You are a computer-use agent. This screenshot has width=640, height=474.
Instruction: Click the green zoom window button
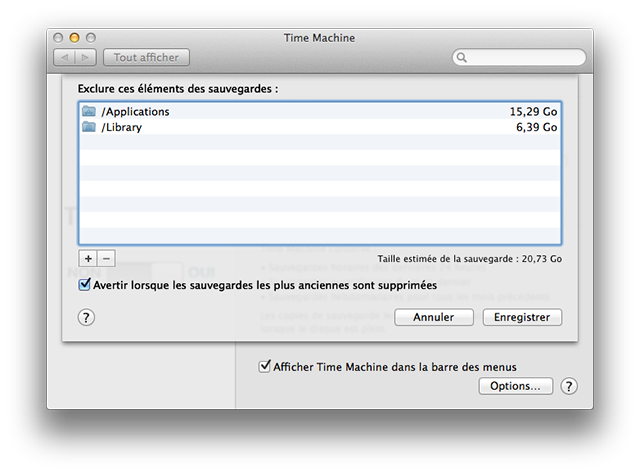click(x=95, y=38)
